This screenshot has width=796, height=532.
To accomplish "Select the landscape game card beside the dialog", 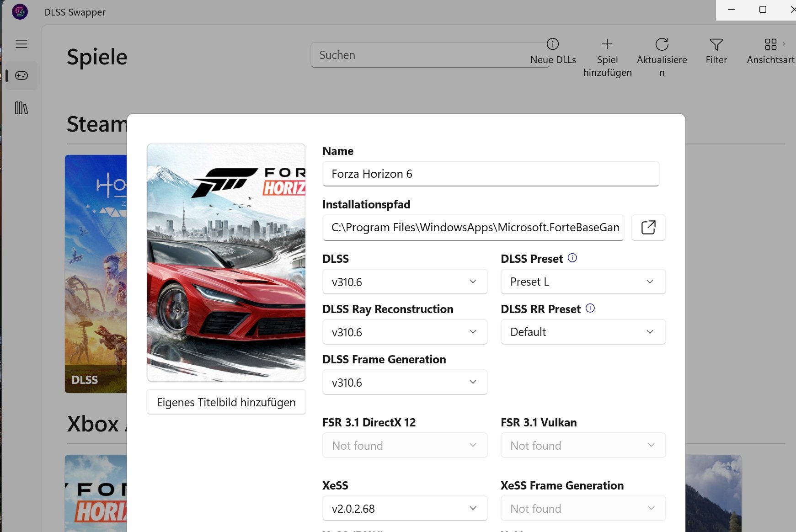I will (x=713, y=493).
